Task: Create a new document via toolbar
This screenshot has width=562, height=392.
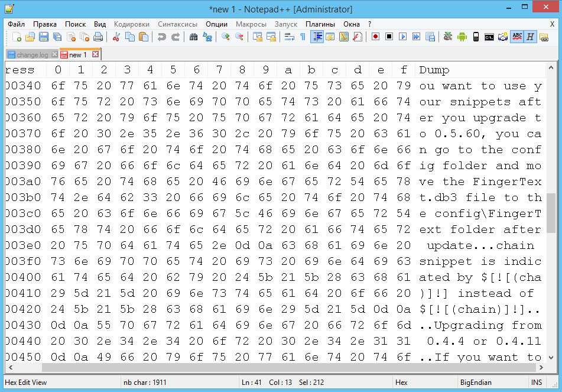Action: pos(17,37)
